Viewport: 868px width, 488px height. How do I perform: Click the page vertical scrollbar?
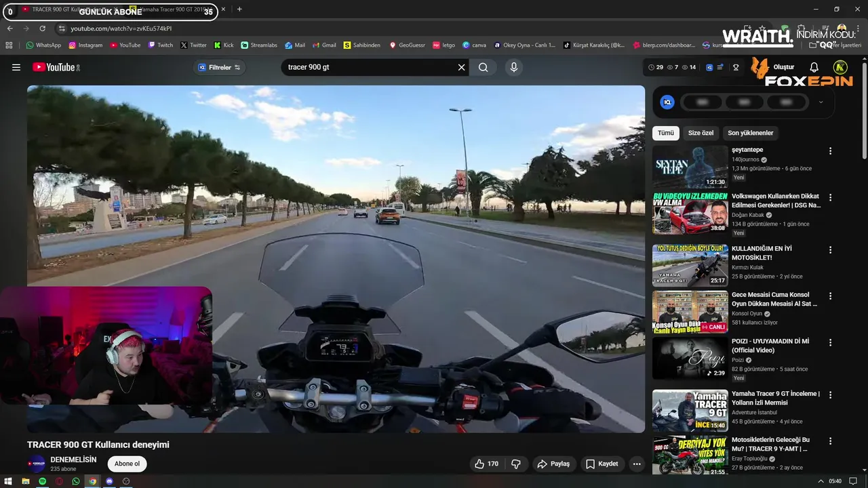[x=864, y=110]
